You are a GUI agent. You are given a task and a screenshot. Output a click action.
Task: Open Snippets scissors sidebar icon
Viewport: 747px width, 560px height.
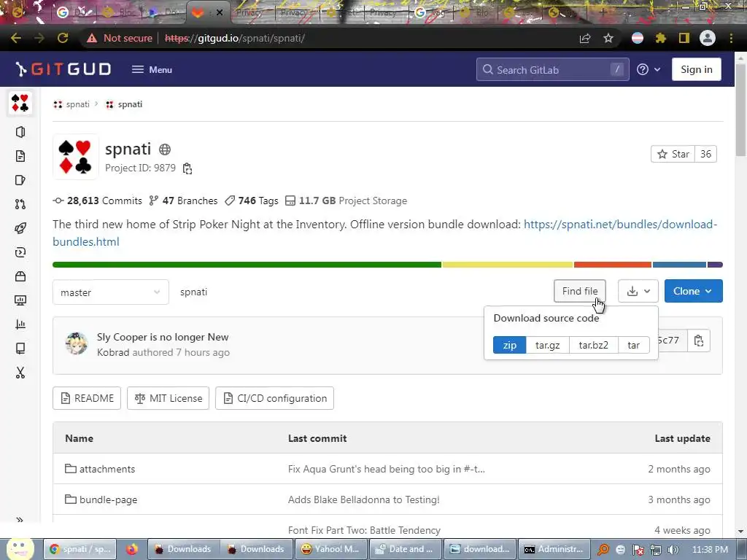[x=20, y=373]
